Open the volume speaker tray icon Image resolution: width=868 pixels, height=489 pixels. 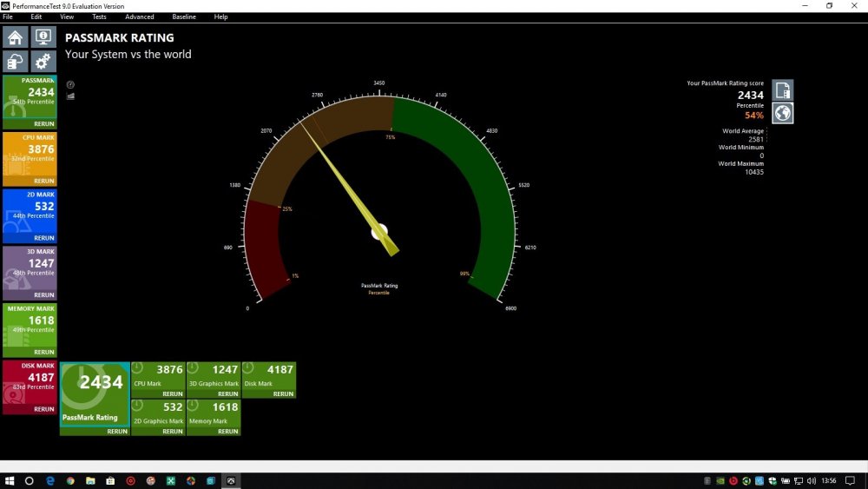coord(812,480)
